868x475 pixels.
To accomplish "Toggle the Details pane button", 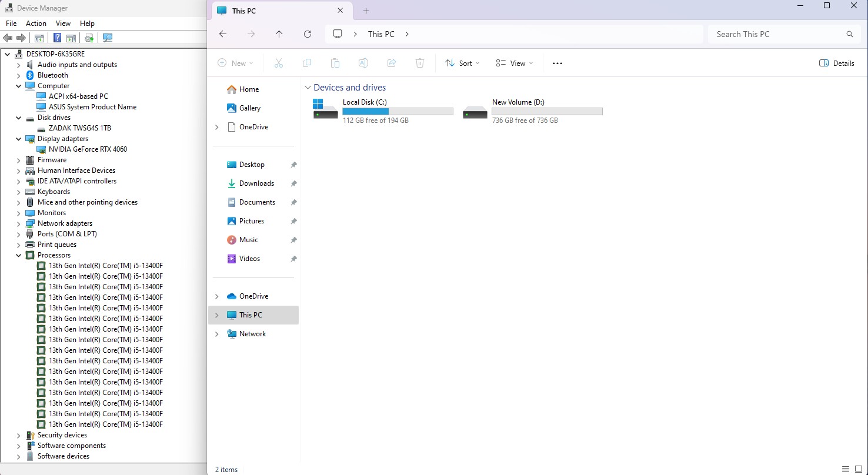I will pyautogui.click(x=836, y=63).
